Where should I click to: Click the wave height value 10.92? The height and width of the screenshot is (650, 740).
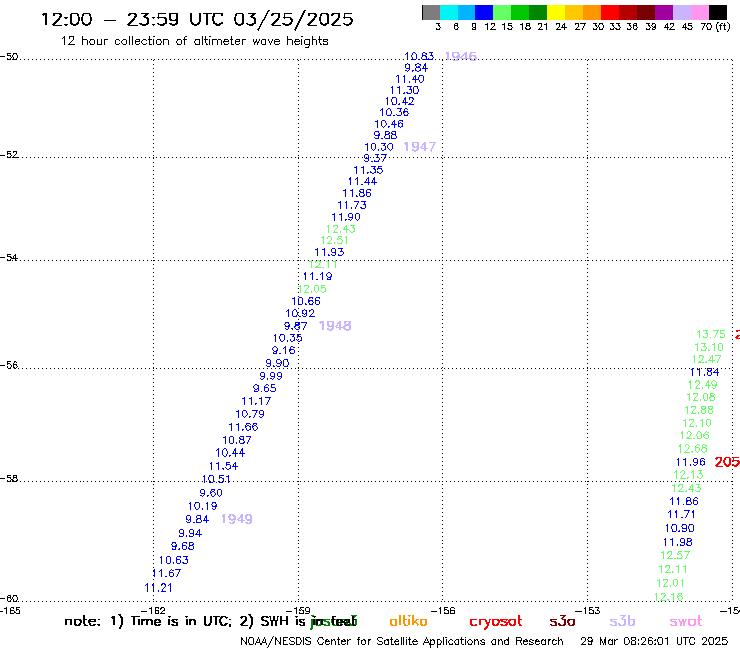300,313
